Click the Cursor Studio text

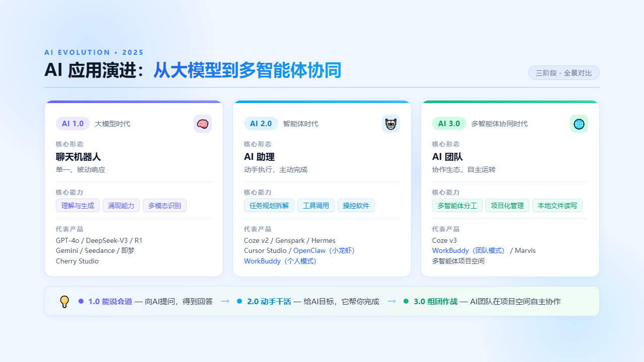coord(265,251)
